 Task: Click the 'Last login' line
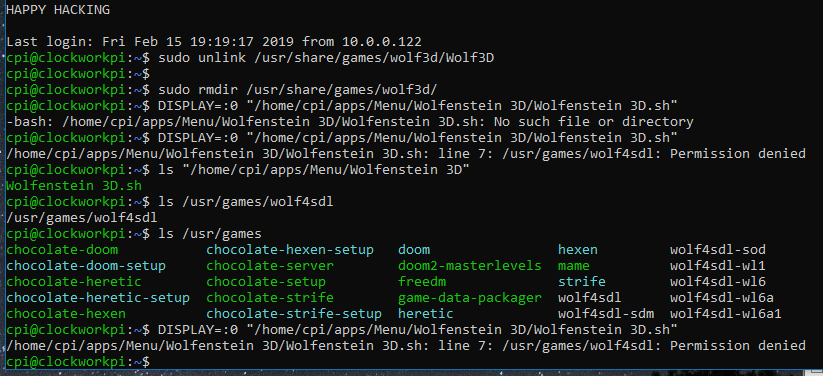pos(214,41)
